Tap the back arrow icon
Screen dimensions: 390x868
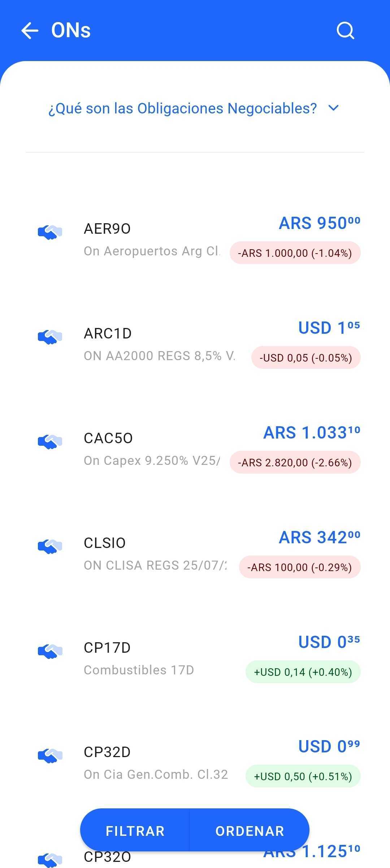point(30,30)
